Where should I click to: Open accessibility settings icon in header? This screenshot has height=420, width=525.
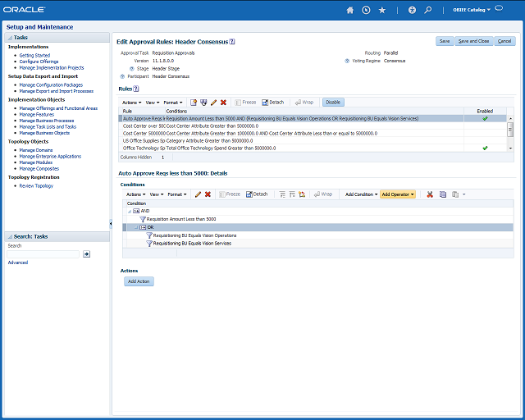[412, 10]
